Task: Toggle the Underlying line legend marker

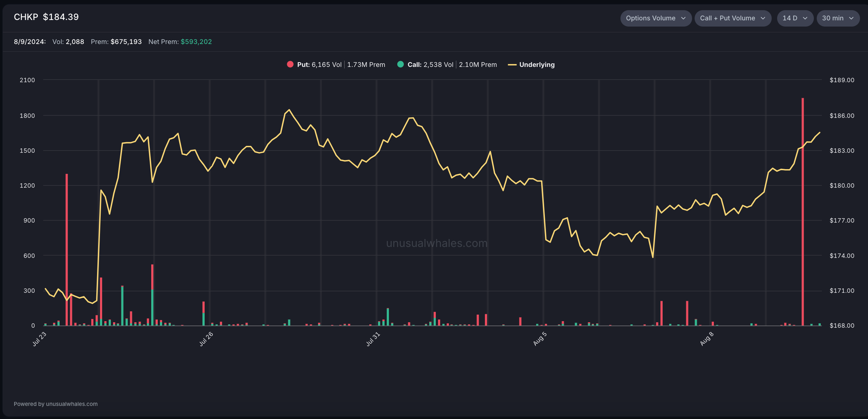Action: pos(512,65)
